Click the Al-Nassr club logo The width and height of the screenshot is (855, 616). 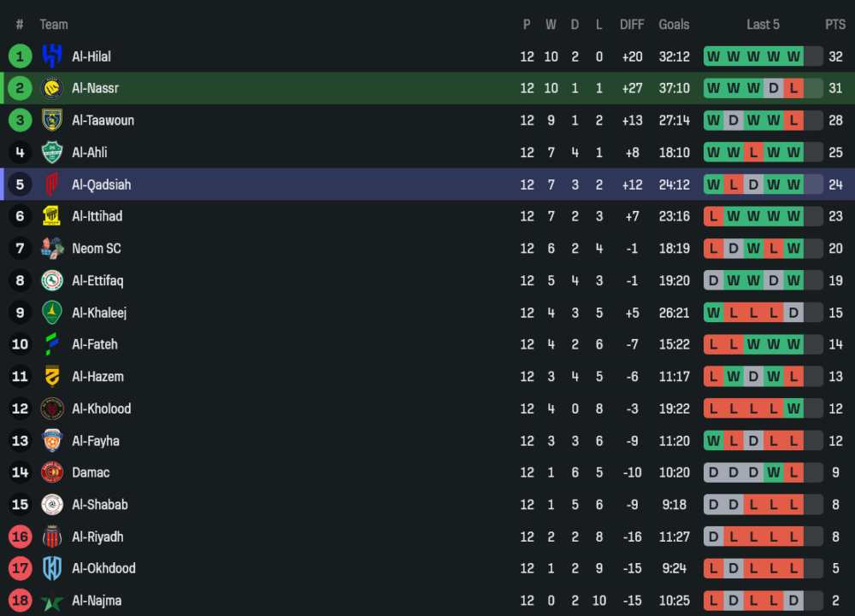[x=52, y=88]
